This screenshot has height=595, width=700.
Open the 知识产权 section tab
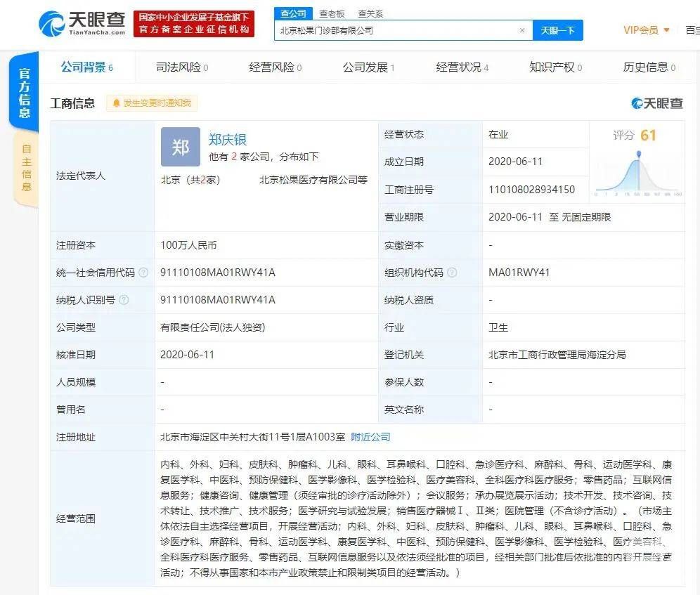pyautogui.click(x=555, y=67)
